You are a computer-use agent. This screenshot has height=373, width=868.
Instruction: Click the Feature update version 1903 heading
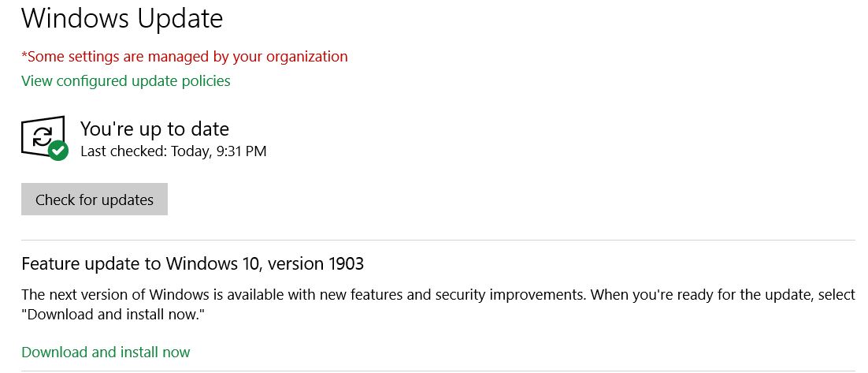[193, 263]
